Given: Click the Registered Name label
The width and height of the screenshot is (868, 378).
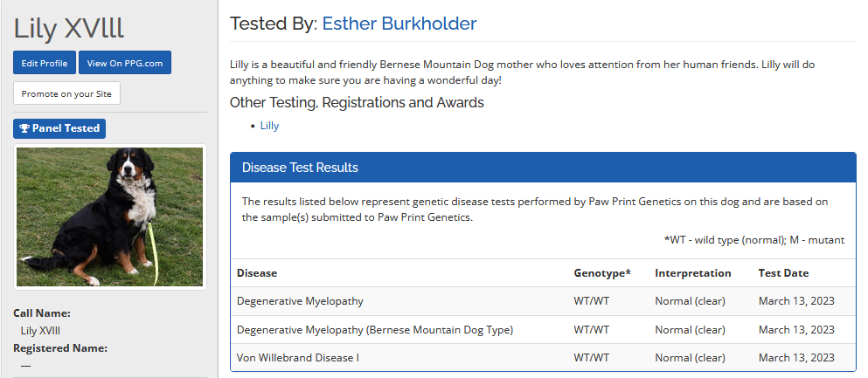Looking at the screenshot, I should [x=60, y=347].
